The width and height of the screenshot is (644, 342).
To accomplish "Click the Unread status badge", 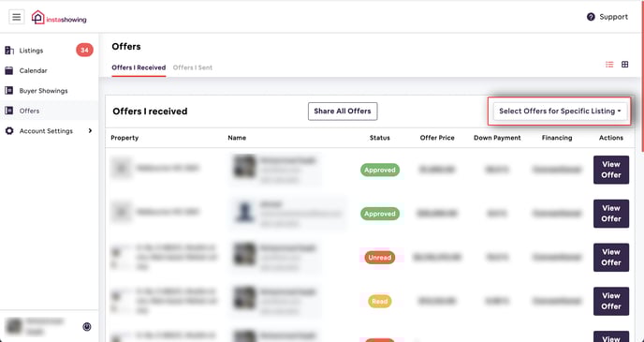I will click(380, 258).
